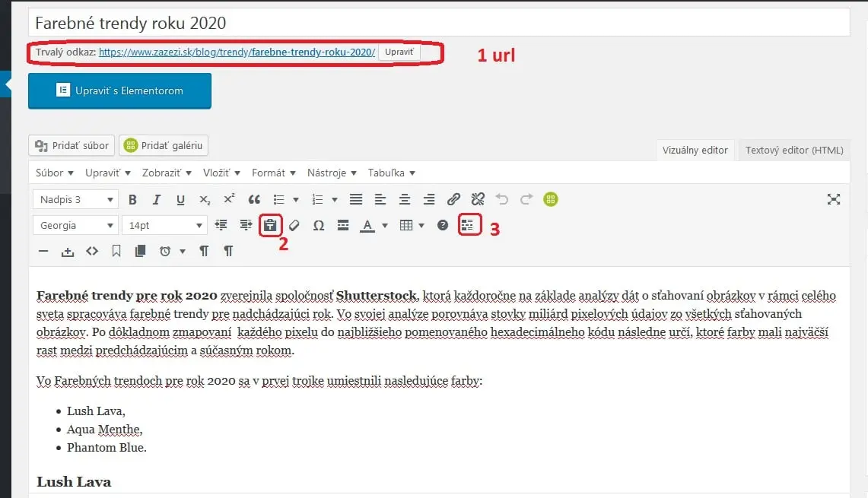Open the Tabuľka menu
The height and width of the screenshot is (498, 868).
[x=391, y=173]
